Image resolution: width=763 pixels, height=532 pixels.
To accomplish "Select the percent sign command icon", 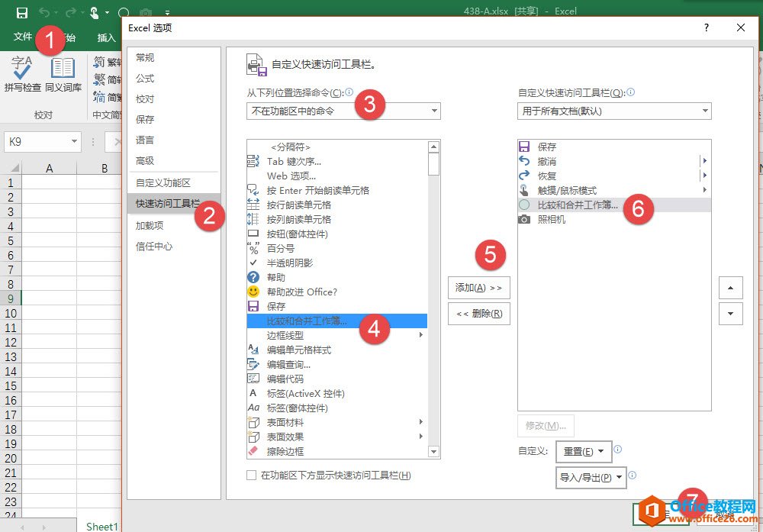I will pos(253,248).
